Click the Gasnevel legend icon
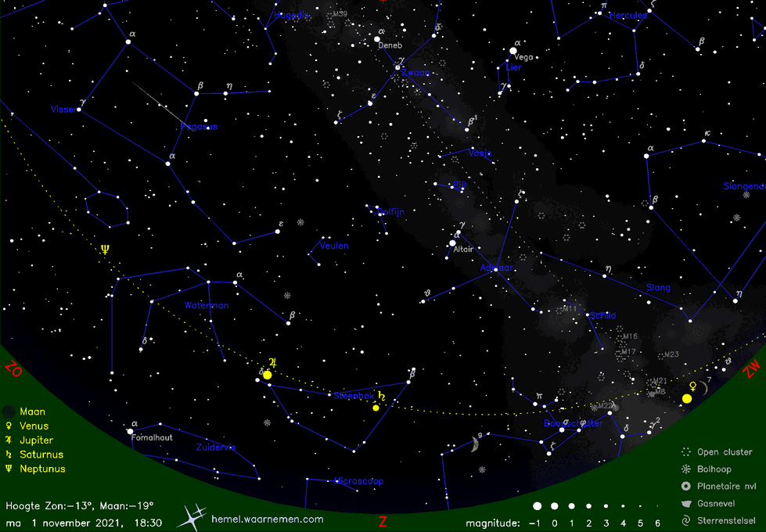This screenshot has height=532, width=766. tap(686, 503)
